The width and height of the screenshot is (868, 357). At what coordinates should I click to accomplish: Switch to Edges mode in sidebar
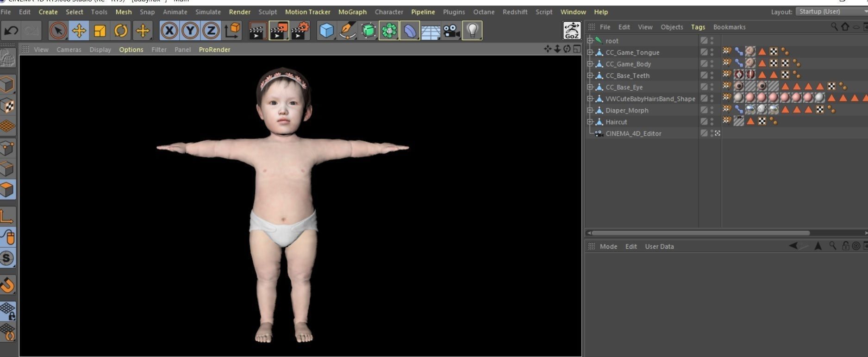pos(7,169)
